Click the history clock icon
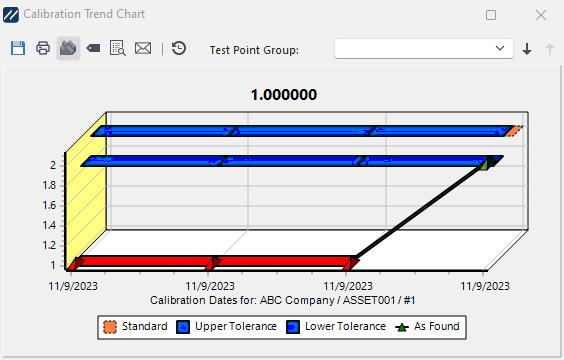This screenshot has height=360, width=564. coord(179,48)
